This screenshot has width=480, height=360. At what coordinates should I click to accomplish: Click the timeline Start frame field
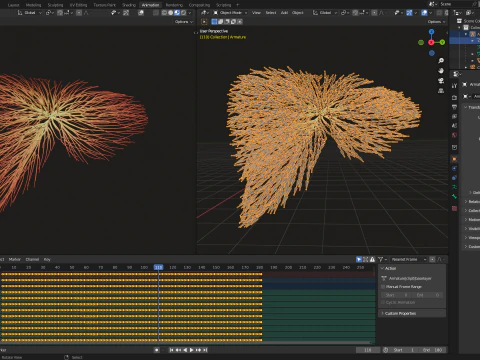point(405,350)
